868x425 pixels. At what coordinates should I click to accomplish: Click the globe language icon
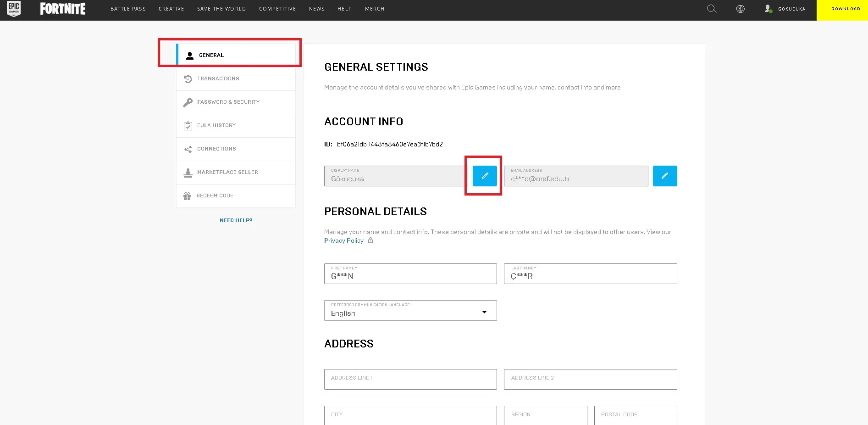point(740,9)
